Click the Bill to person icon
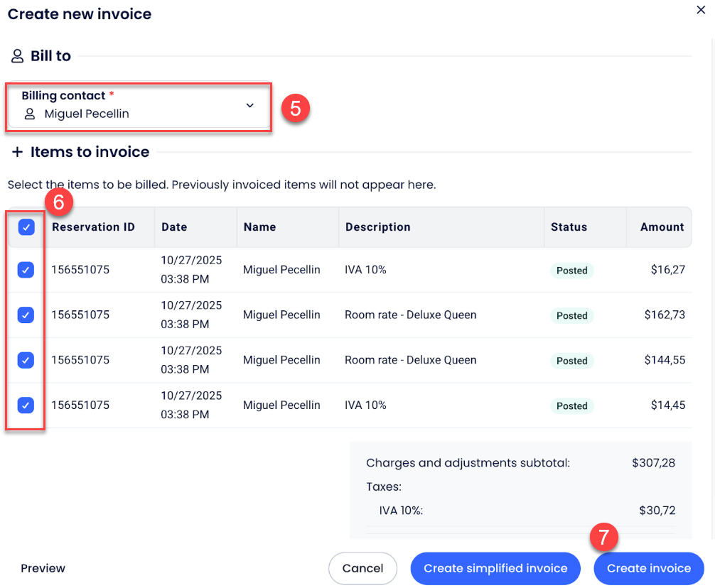 pyautogui.click(x=17, y=56)
